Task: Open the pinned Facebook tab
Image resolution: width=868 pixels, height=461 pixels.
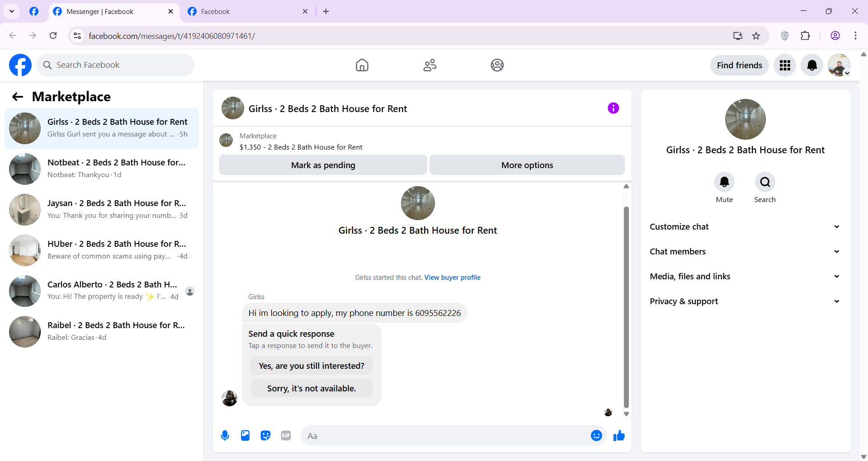Action: tap(34, 12)
